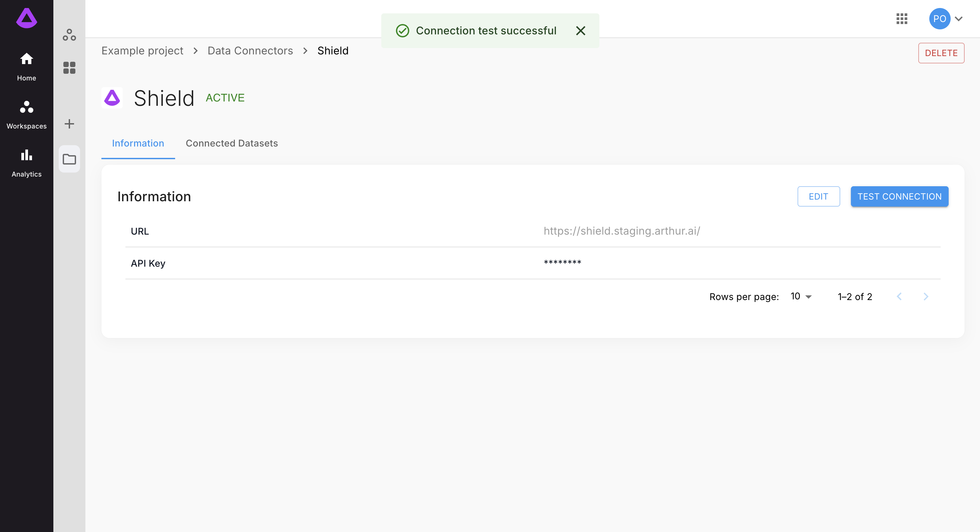
Task: Click the TEST CONNECTION button
Action: tap(899, 196)
